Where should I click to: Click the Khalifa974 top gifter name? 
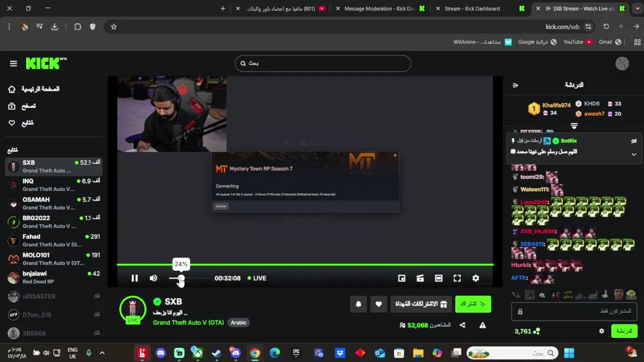(556, 105)
